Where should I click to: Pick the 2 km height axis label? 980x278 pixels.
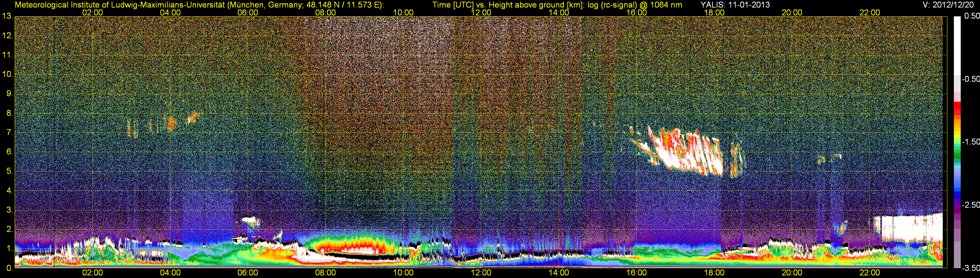(x=9, y=229)
